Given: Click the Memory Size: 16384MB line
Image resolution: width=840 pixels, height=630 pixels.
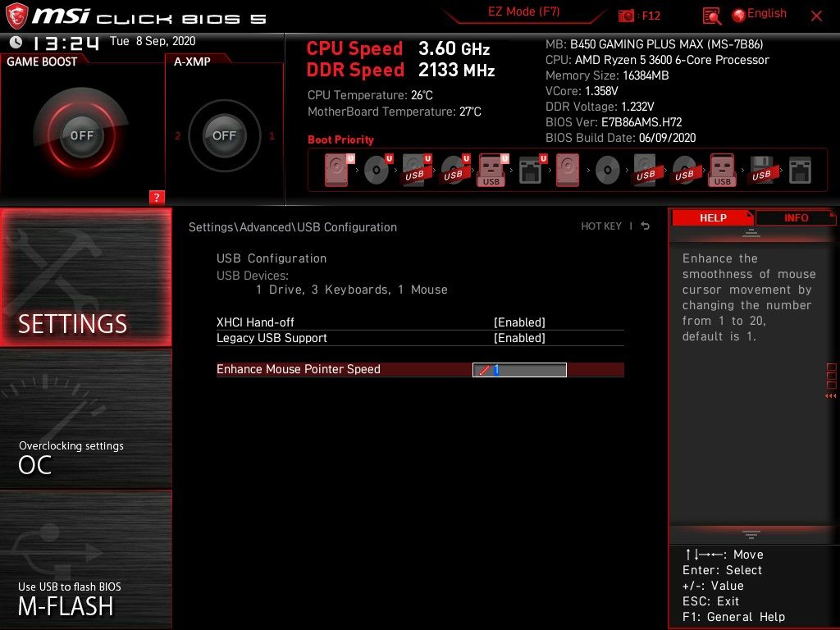Looking at the screenshot, I should tap(607, 75).
